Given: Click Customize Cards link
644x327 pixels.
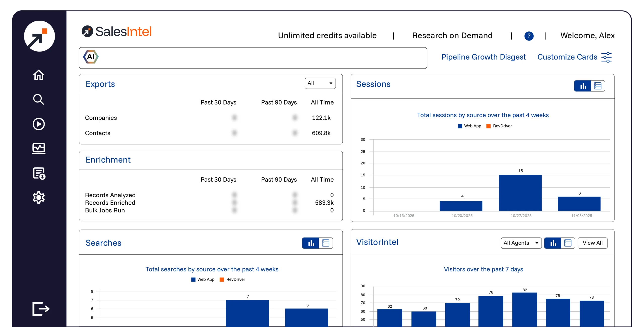Looking at the screenshot, I should tap(567, 57).
